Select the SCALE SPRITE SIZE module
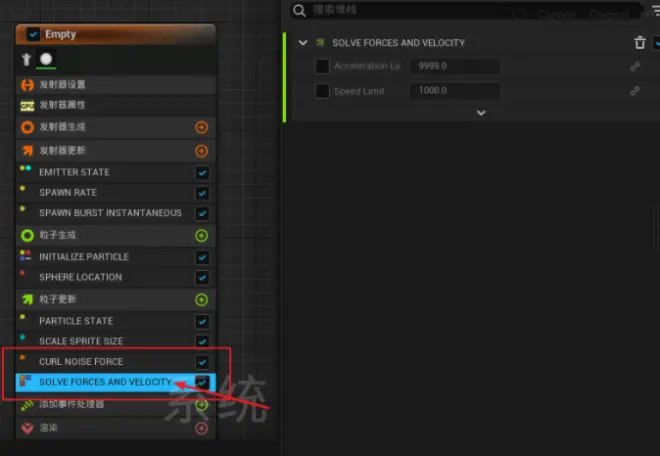660x456 pixels. click(116, 341)
